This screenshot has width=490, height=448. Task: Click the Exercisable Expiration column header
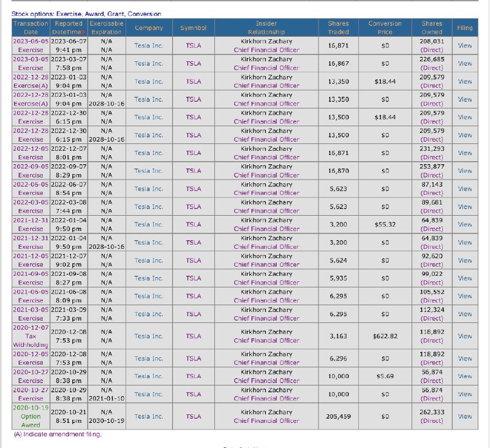[x=107, y=28]
